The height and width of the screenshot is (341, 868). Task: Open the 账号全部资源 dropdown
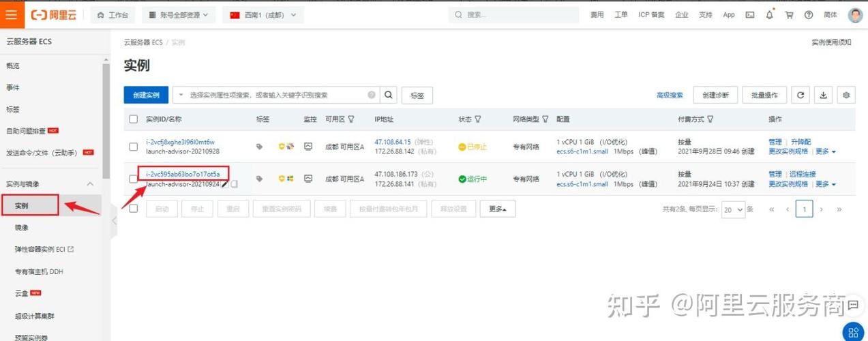tap(179, 15)
